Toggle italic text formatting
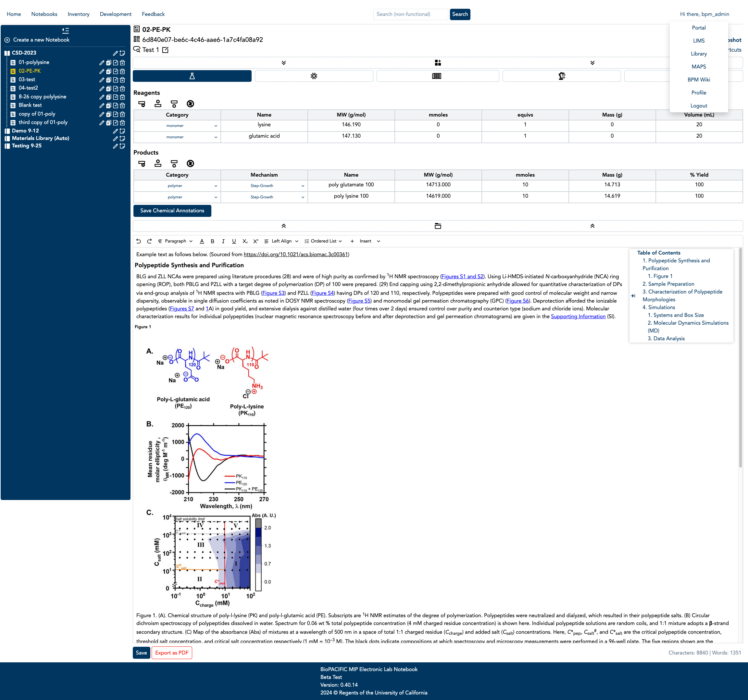Viewport: 748px width, 700px height. point(223,241)
